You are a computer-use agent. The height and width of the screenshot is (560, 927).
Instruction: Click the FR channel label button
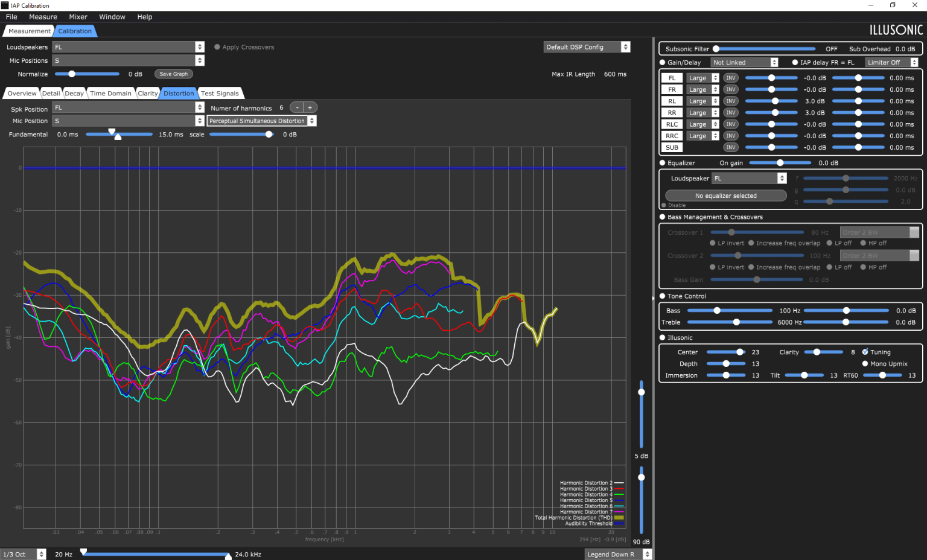tap(672, 89)
